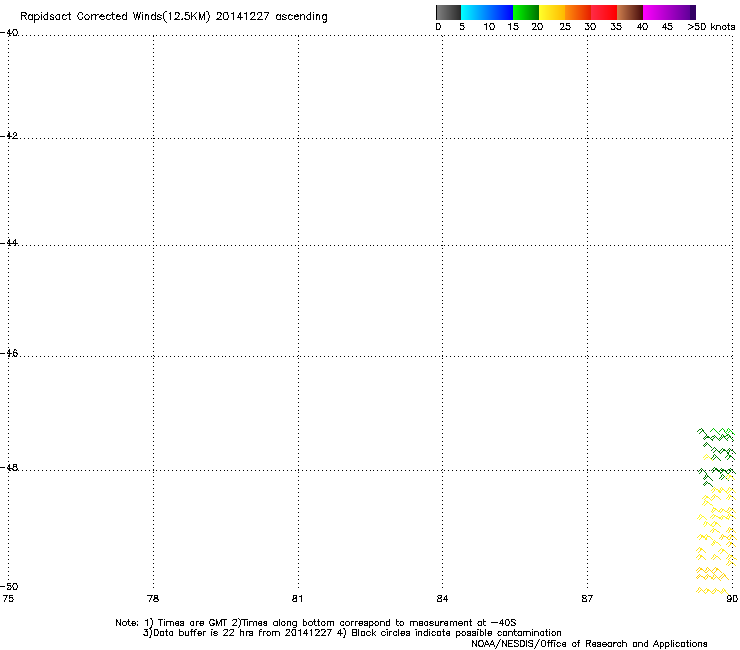740x650 pixels.
Task: Click the longitude label '75'
Action: 8,599
